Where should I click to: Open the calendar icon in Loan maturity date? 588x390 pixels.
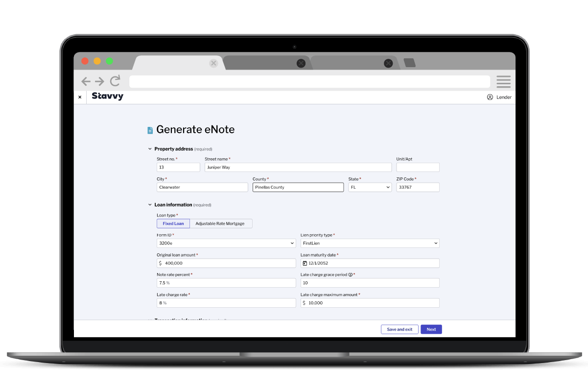click(x=305, y=263)
